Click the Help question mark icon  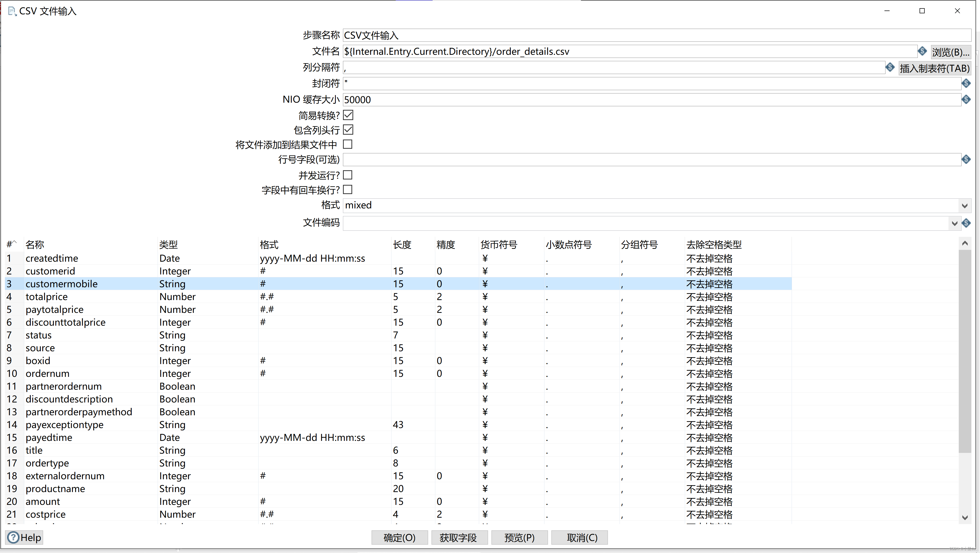tap(13, 537)
